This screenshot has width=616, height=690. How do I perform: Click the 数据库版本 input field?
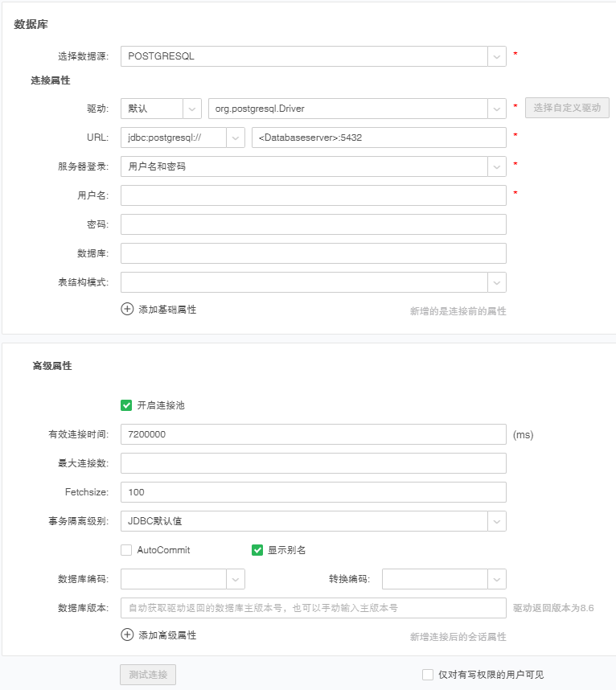point(314,608)
